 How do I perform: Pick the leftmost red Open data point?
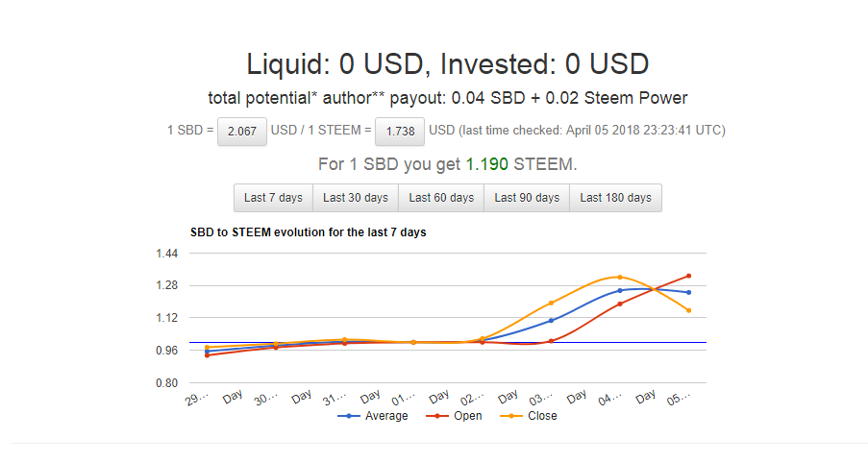click(207, 355)
